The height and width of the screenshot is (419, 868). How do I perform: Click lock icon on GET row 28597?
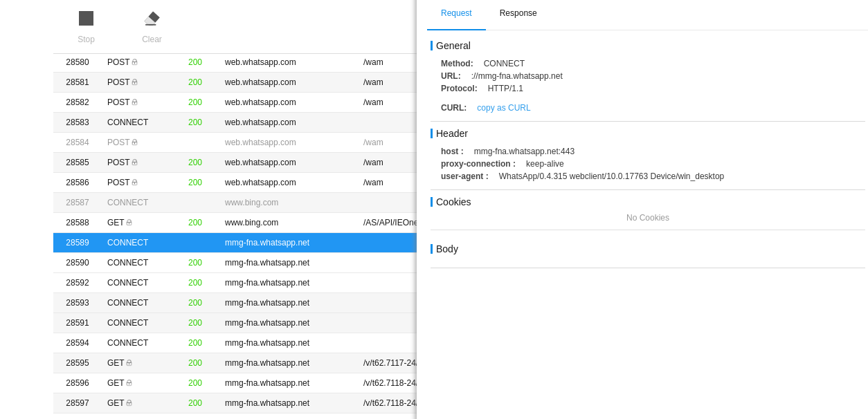tap(129, 403)
